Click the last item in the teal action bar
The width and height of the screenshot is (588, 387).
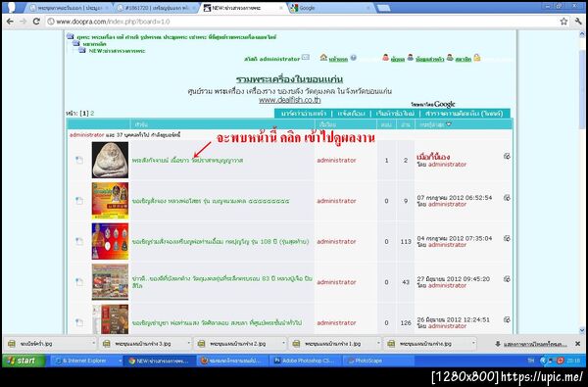(464, 114)
